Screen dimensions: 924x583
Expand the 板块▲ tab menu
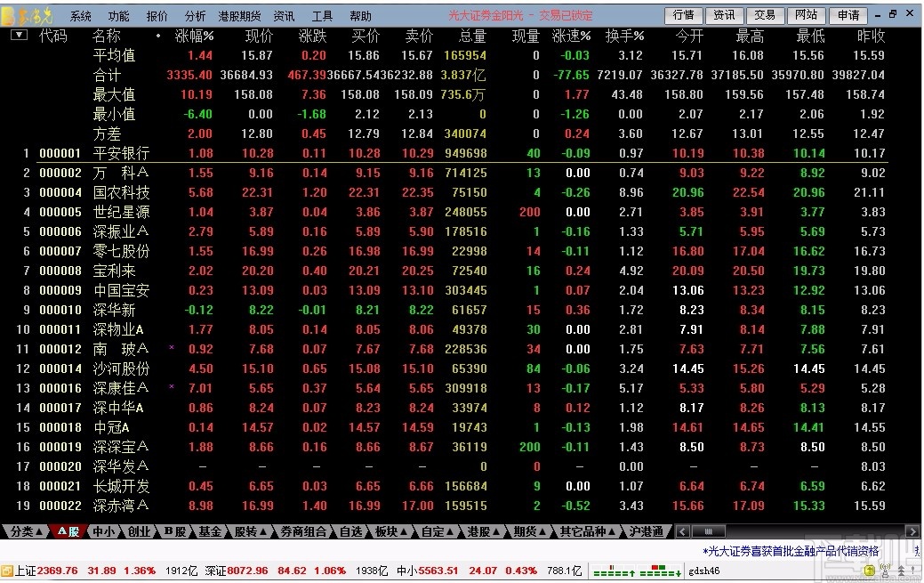[x=391, y=531]
